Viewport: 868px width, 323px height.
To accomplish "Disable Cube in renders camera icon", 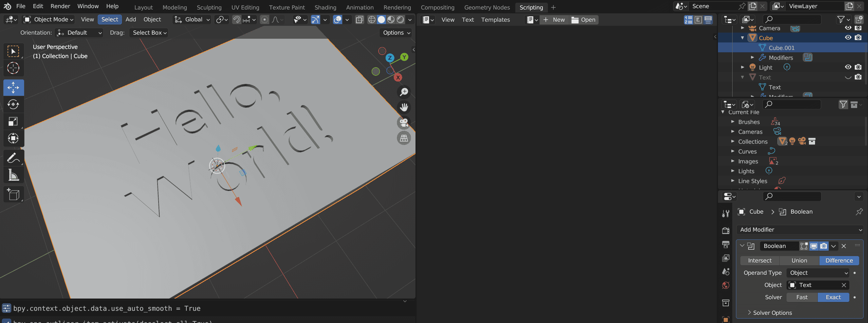I will pos(858,37).
